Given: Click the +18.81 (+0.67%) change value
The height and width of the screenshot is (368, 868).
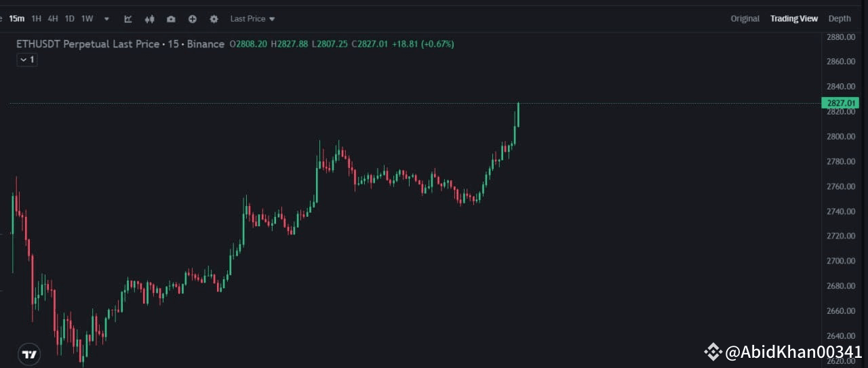Looking at the screenshot, I should point(423,44).
